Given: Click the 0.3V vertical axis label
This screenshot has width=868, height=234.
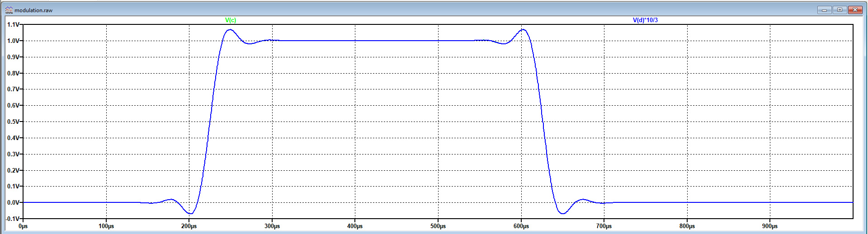Looking at the screenshot, I should 13,154.
